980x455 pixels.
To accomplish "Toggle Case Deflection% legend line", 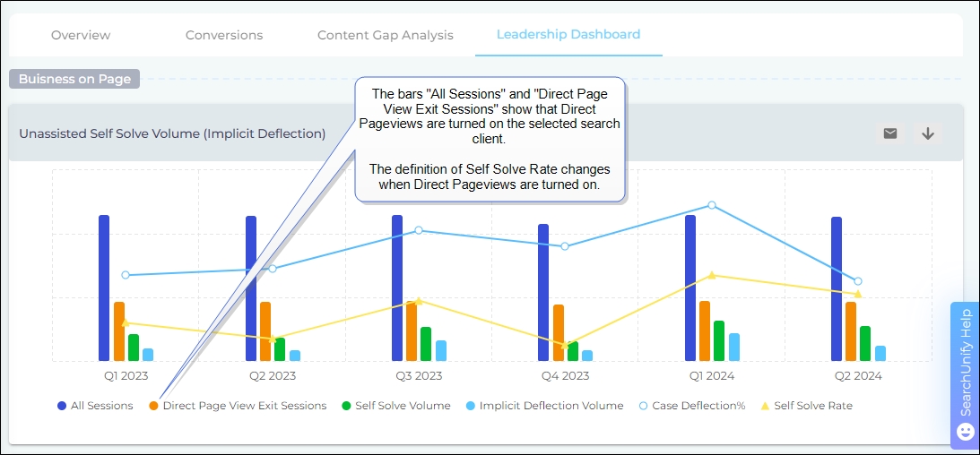I will 691,406.
